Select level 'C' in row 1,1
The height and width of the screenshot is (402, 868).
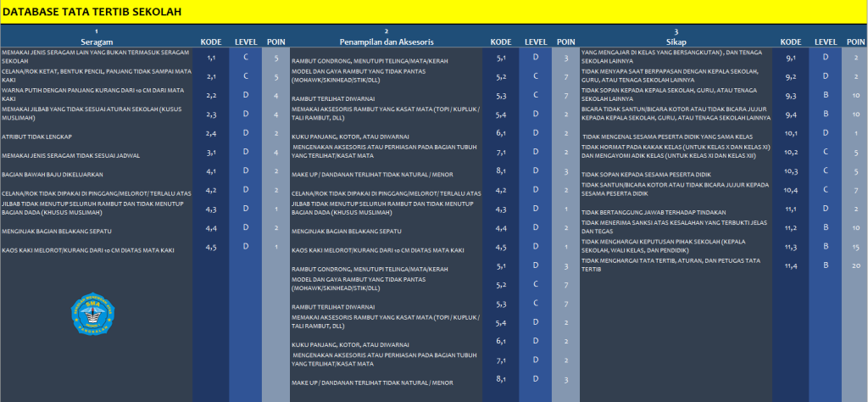(246, 57)
